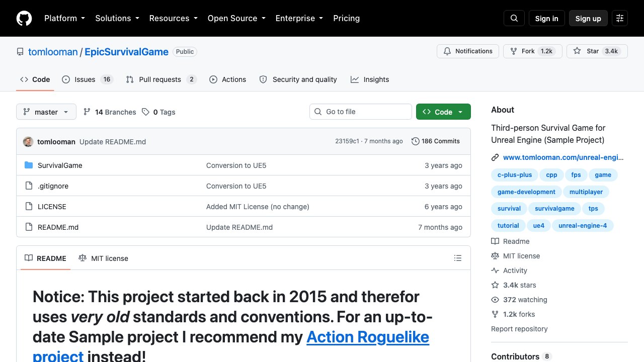The image size is (644, 362).
Task: Click the cpp topic tag
Action: (x=551, y=175)
